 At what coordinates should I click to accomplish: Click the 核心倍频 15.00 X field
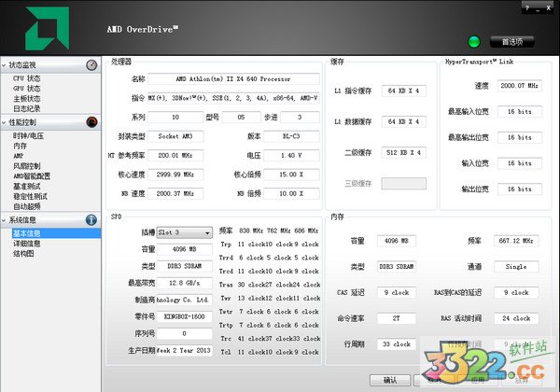coord(291,175)
